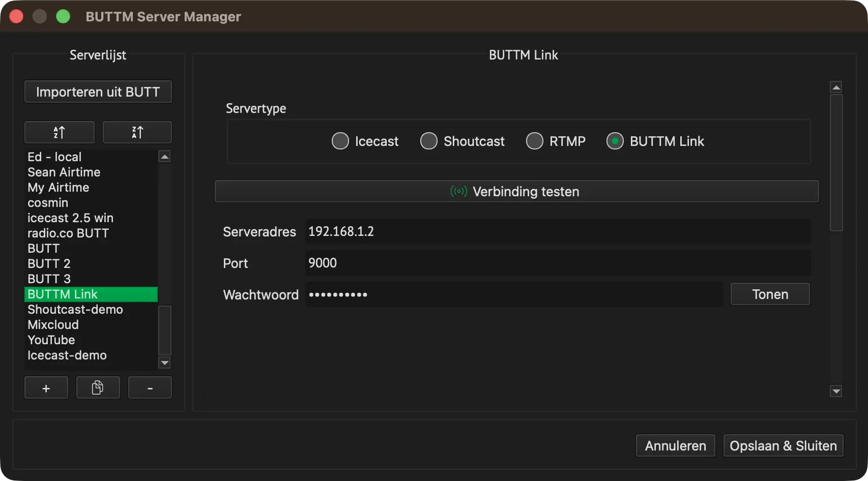The height and width of the screenshot is (481, 868).
Task: Remove selected server with minus button
Action: coord(150,388)
